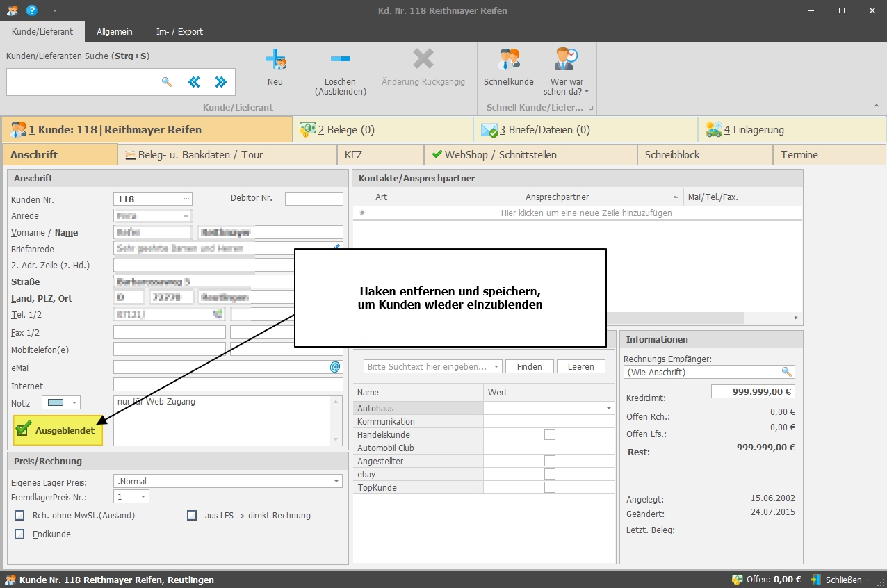Open WebShop / Schnittstellen tab

point(530,154)
